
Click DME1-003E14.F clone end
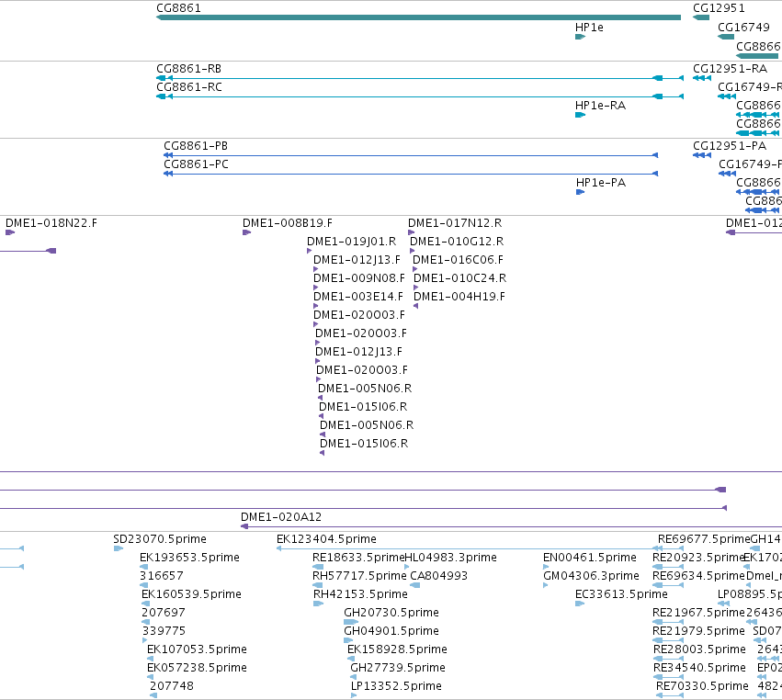pos(316,306)
